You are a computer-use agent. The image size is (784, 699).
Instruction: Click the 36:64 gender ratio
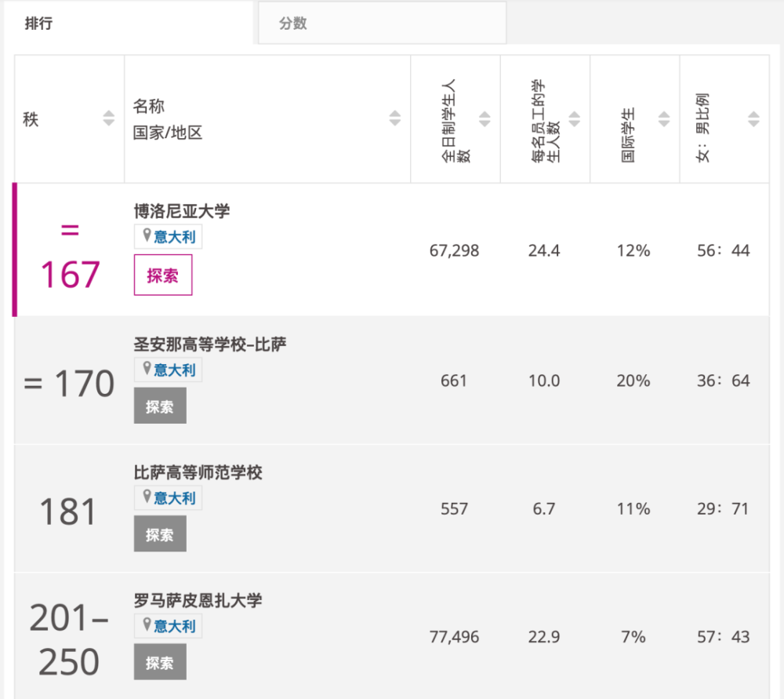(724, 380)
